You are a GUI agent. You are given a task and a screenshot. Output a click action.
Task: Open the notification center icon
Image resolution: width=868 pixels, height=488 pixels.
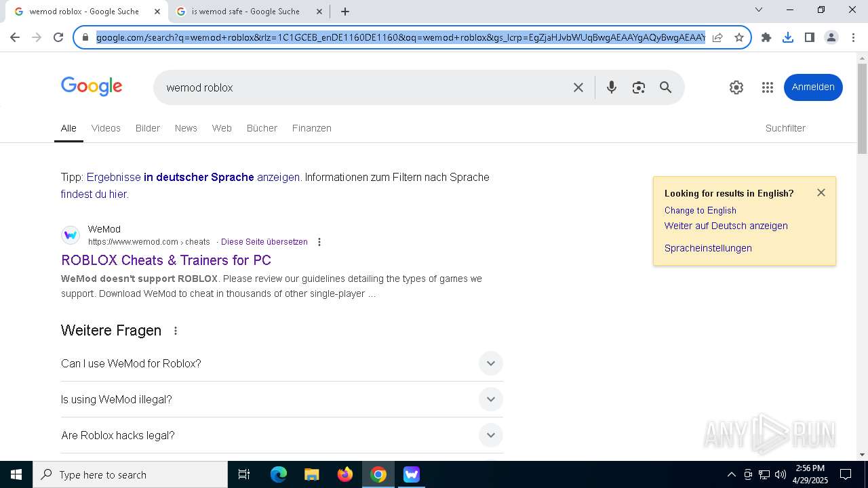846,474
